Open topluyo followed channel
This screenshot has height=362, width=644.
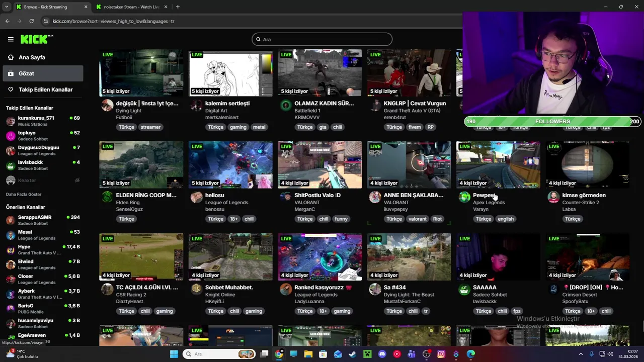43,136
